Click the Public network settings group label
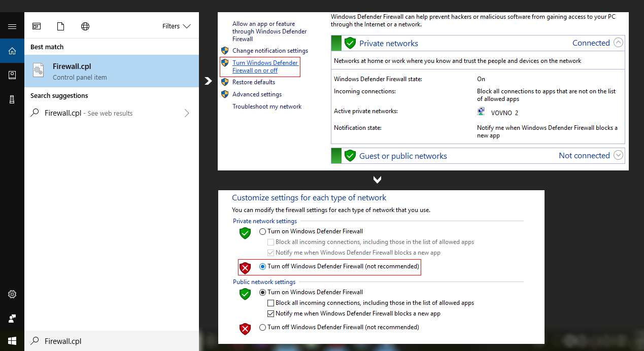The image size is (644, 351). click(x=264, y=282)
